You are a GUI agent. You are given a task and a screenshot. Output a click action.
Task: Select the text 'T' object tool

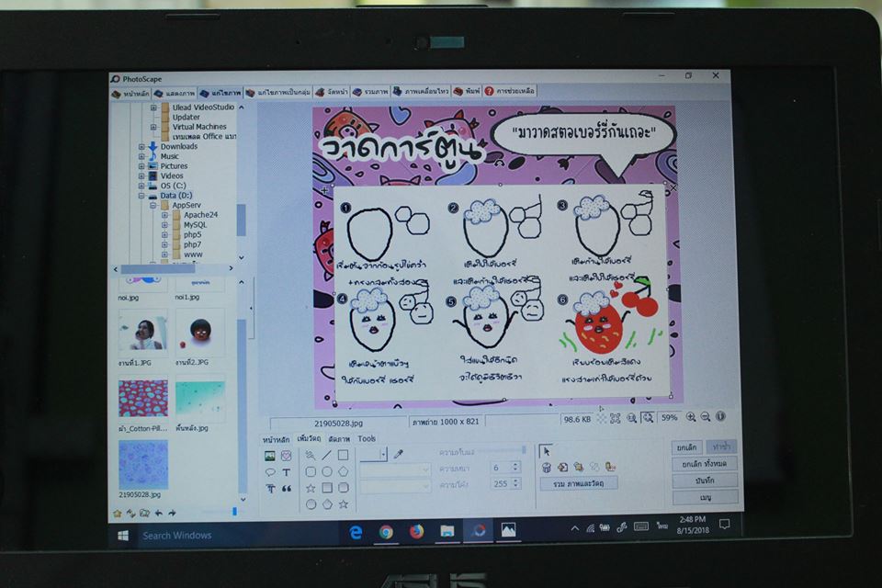[x=286, y=472]
